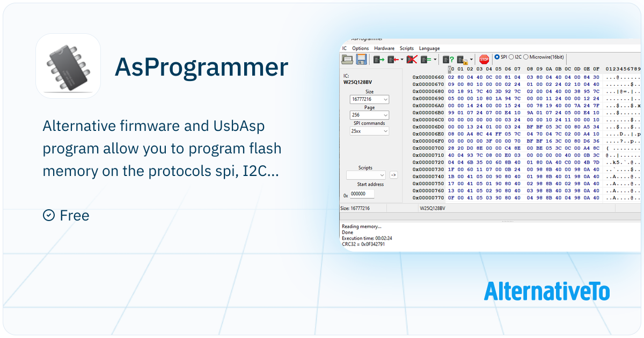Click the Free checkmark icon

[48, 215]
